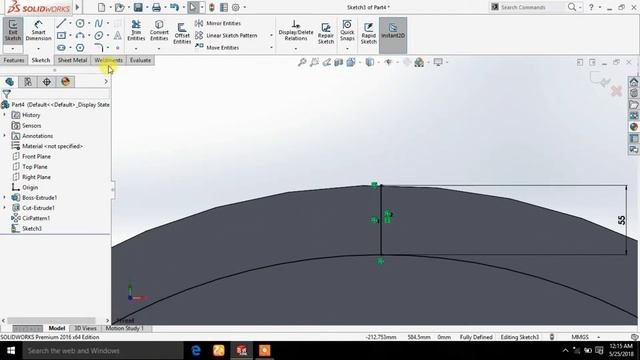The width and height of the screenshot is (640, 360).
Task: Open Display/Delete Relations dropdown arrow
Action: tap(296, 49)
